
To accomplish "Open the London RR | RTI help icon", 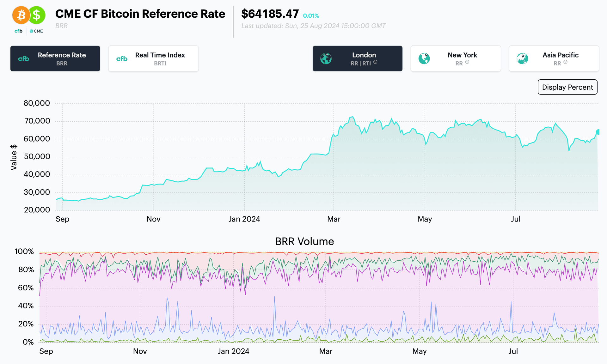I will (375, 62).
